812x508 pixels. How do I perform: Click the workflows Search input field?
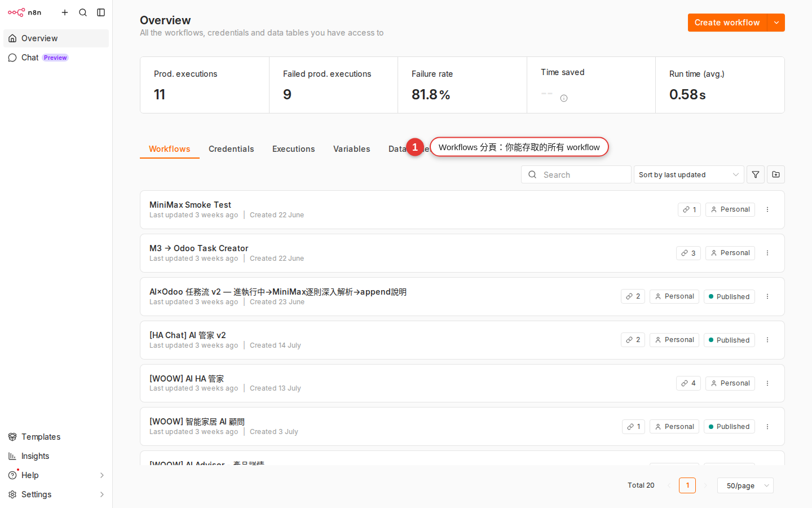click(x=576, y=174)
